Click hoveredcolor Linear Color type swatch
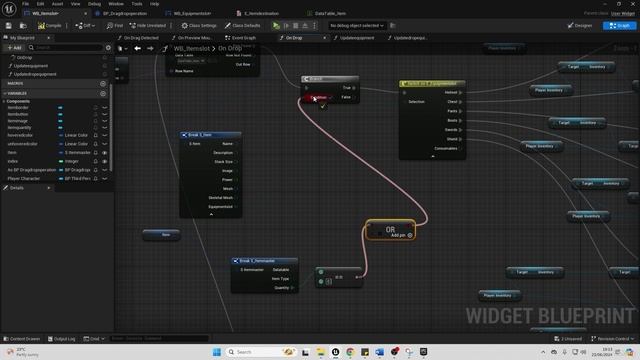Screen dimensions: 640x360 (61, 135)
